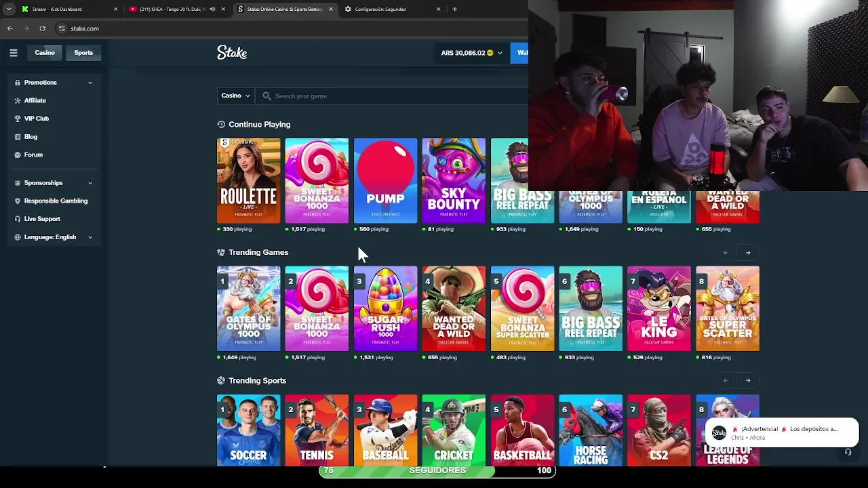The height and width of the screenshot is (488, 868).
Task: Click the Search your game field
Action: point(392,96)
